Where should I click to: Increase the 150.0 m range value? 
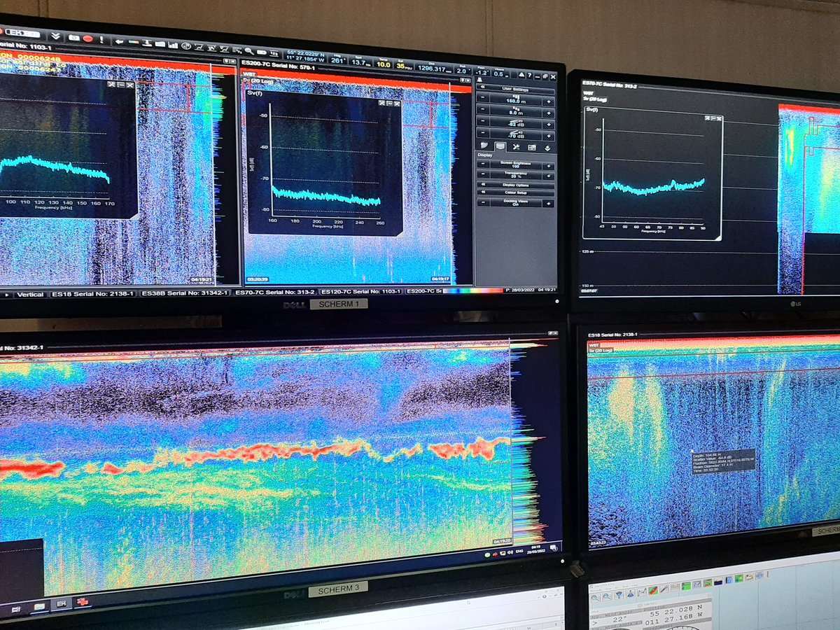tap(549, 101)
